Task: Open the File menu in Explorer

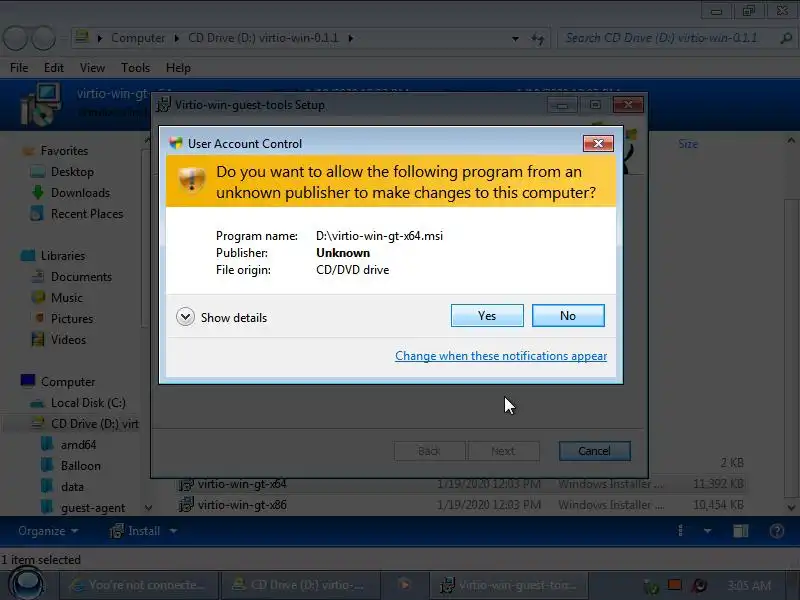Action: pyautogui.click(x=19, y=68)
